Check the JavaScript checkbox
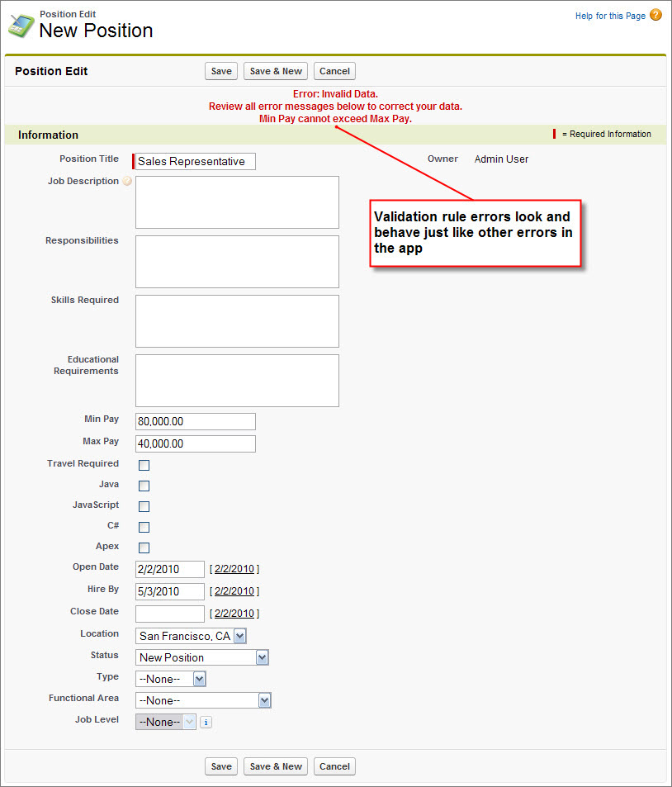 (144, 506)
